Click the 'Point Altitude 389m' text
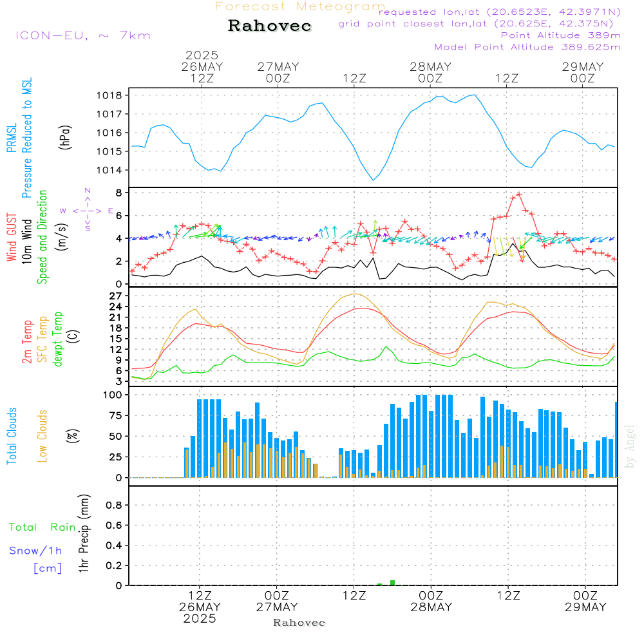Viewport: 644px width, 644px height. pyautogui.click(x=561, y=35)
